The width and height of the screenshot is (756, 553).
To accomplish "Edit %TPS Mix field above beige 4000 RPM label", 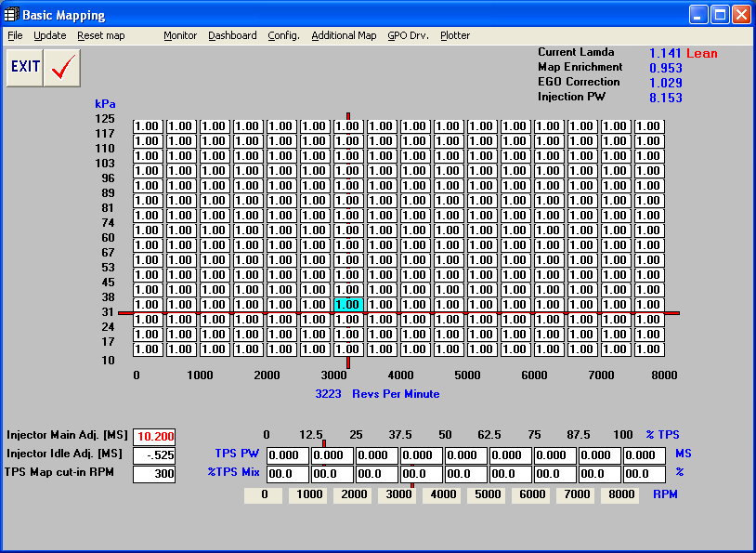I will [466, 474].
